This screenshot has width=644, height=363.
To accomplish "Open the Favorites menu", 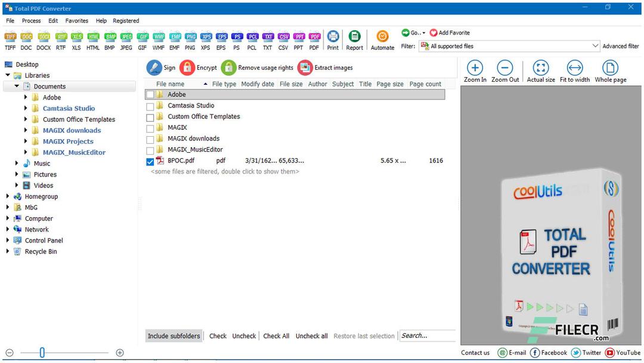I will point(76,20).
